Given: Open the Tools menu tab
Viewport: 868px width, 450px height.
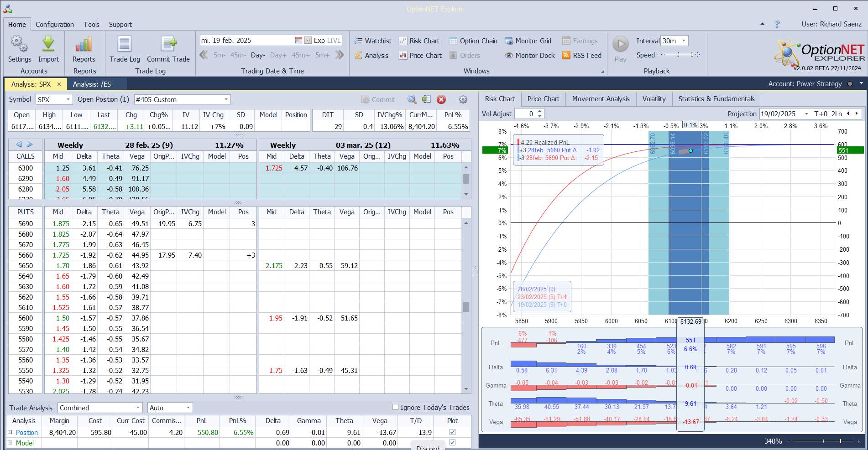Looking at the screenshot, I should [x=91, y=25].
